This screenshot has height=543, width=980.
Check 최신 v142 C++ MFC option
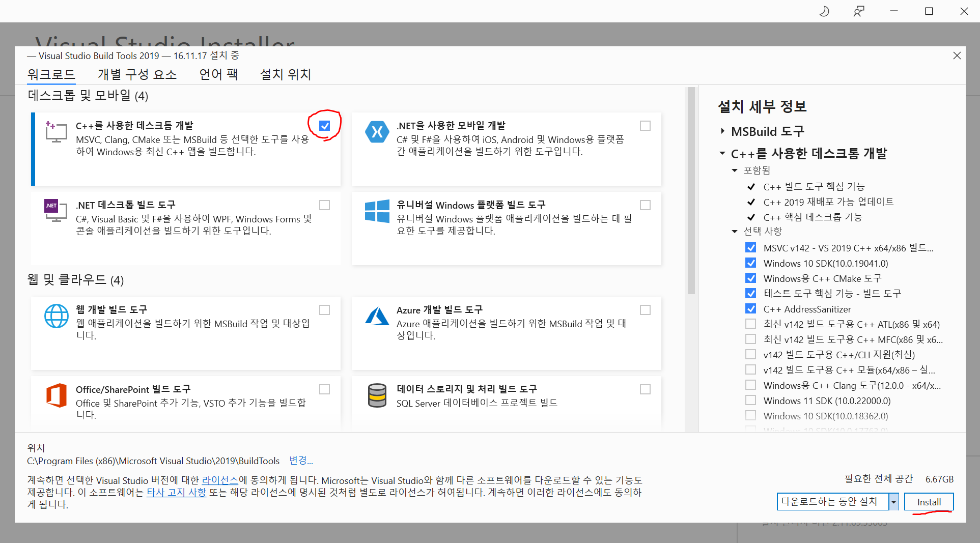750,339
